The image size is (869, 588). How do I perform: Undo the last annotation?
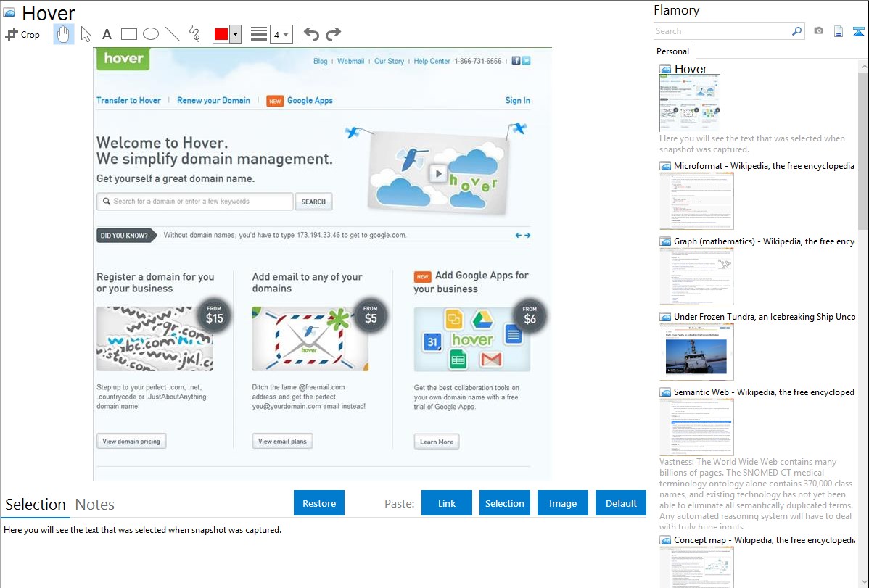tap(311, 34)
